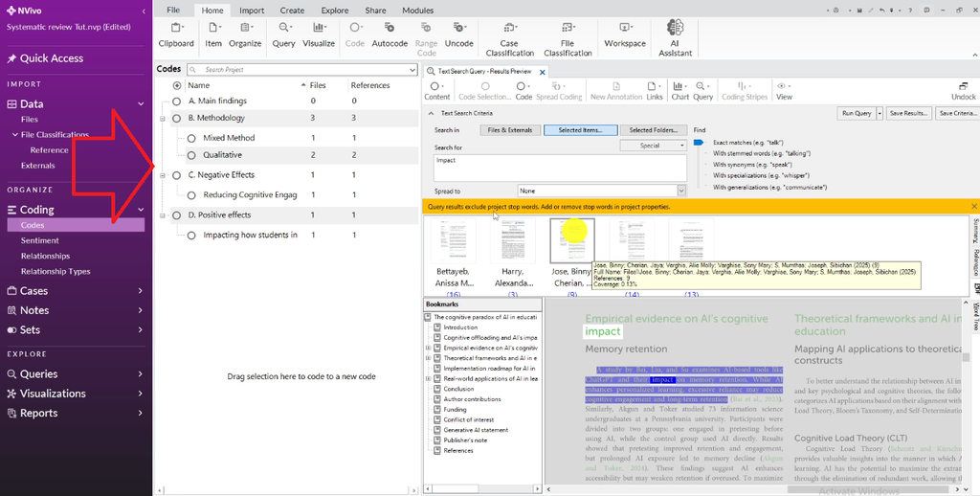
Task: Switch to the Share ribbon tab
Action: [x=375, y=10]
